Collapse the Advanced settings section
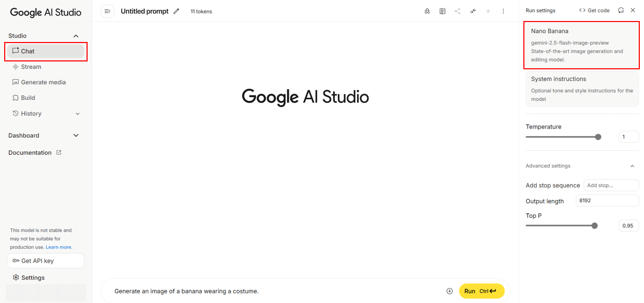Screen dimensions: 644x303 coord(632,166)
